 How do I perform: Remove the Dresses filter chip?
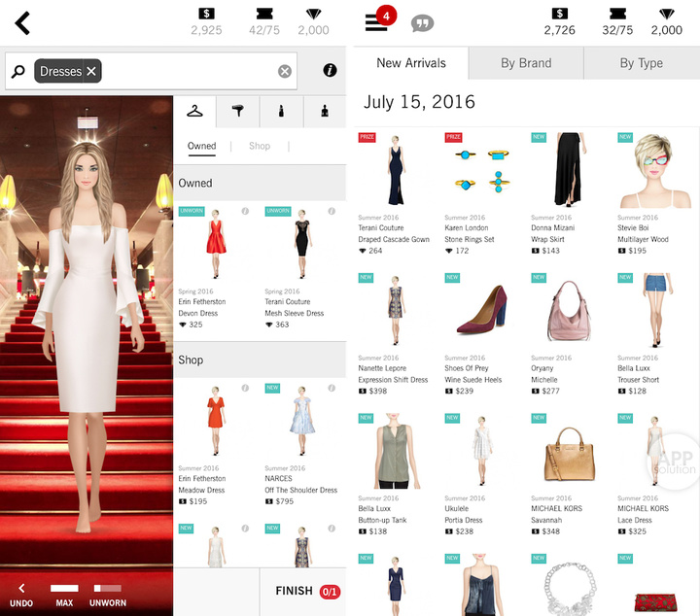pyautogui.click(x=91, y=71)
